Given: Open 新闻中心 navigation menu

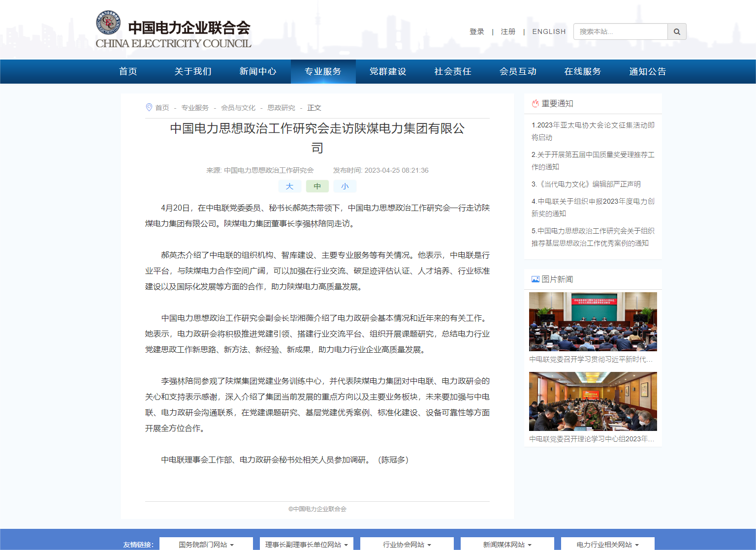Looking at the screenshot, I should click(258, 71).
